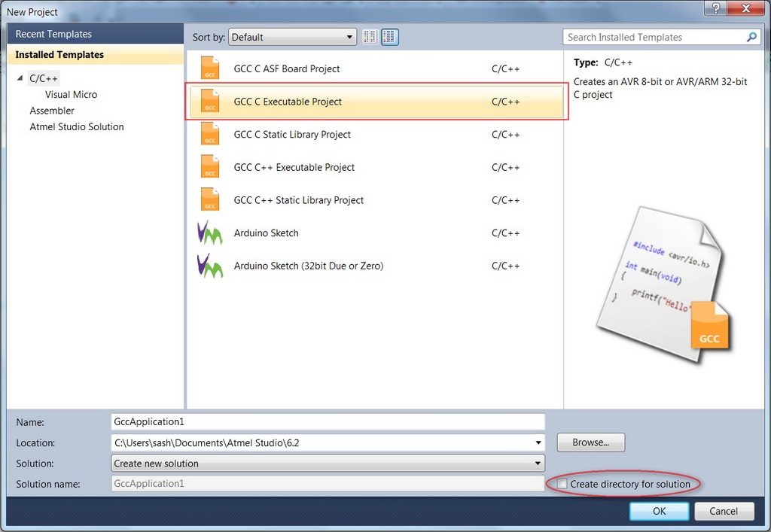Enable Create directory for solution checkbox
The height and width of the screenshot is (532, 771).
tap(562, 484)
